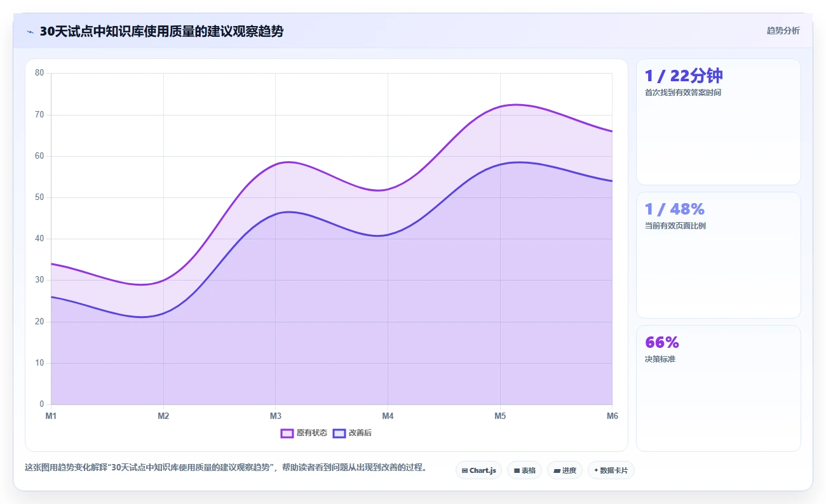Image resolution: width=826 pixels, height=504 pixels.
Task: Click the chart title 30天试点中知识库使用质量的建议观察趋势
Action: [161, 32]
